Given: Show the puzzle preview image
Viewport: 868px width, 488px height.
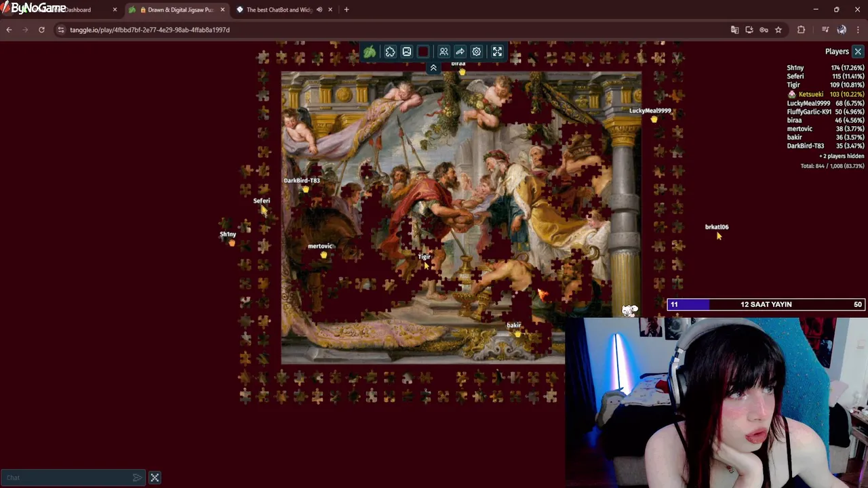Looking at the screenshot, I should tap(407, 52).
